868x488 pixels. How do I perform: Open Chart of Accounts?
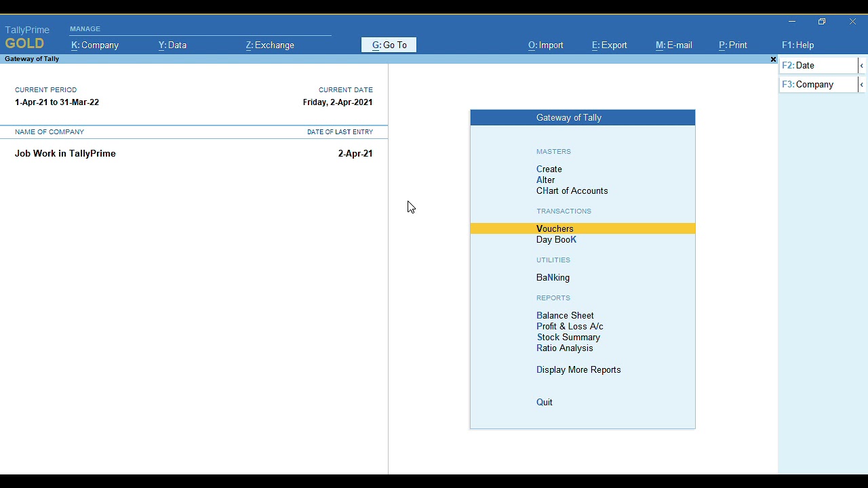click(x=572, y=191)
